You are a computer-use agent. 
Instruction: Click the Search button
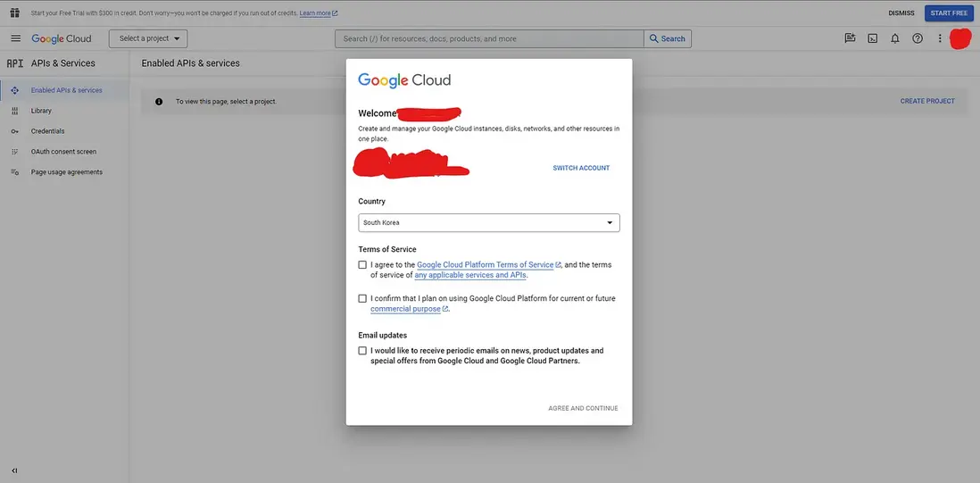point(668,38)
